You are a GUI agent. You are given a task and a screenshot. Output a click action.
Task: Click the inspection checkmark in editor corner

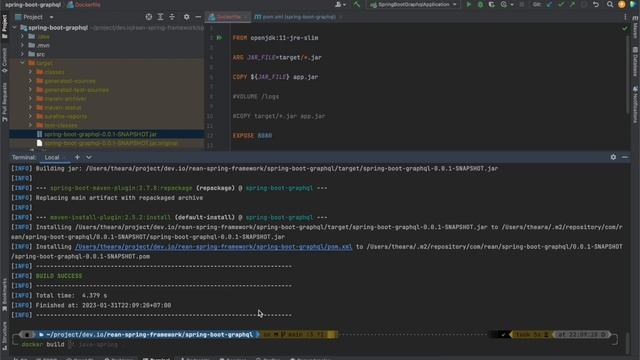(x=624, y=28)
